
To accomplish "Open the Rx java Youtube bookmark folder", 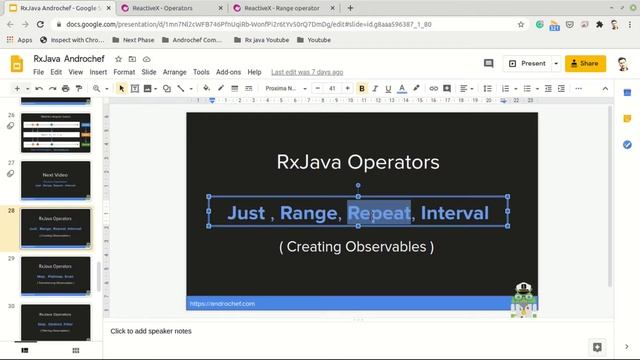I will (x=262, y=40).
